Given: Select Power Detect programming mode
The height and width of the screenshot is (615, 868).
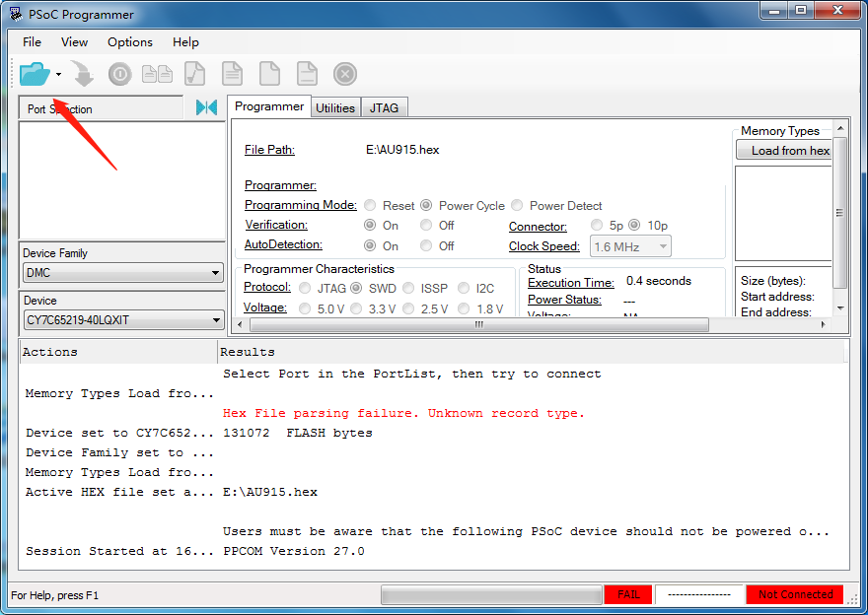Looking at the screenshot, I should [x=517, y=206].
